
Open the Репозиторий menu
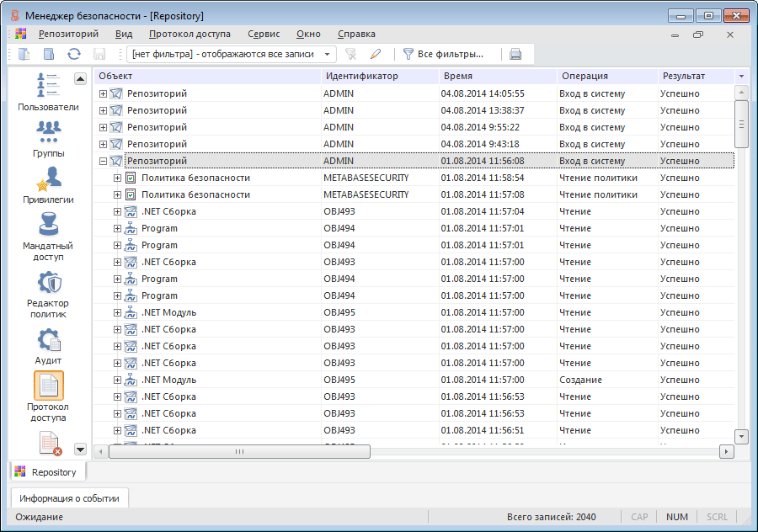pyautogui.click(x=68, y=34)
